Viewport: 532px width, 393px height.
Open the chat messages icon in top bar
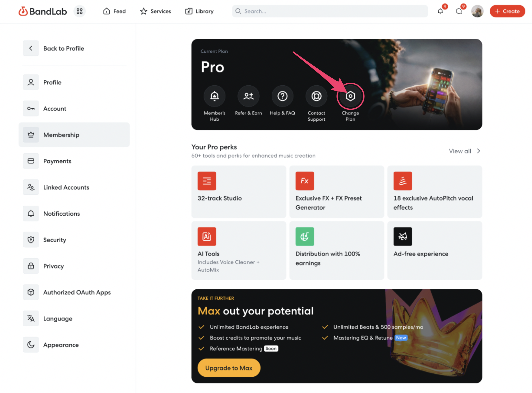(459, 11)
